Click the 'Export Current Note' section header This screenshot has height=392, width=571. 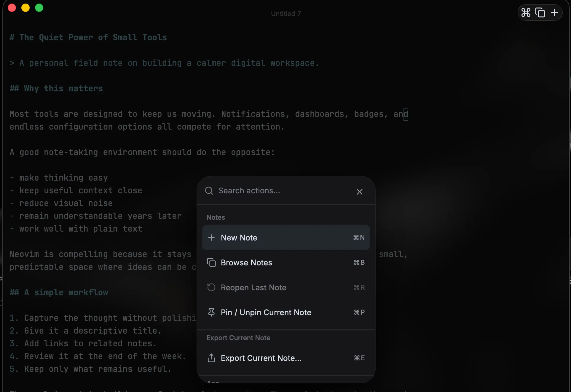(x=238, y=338)
